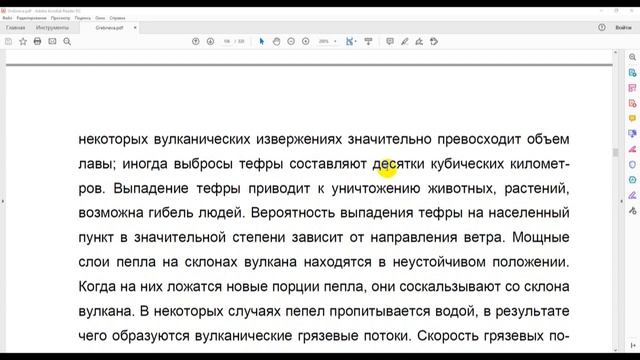Add a sticky note comment
This screenshot has width=640, height=360.
390,41
